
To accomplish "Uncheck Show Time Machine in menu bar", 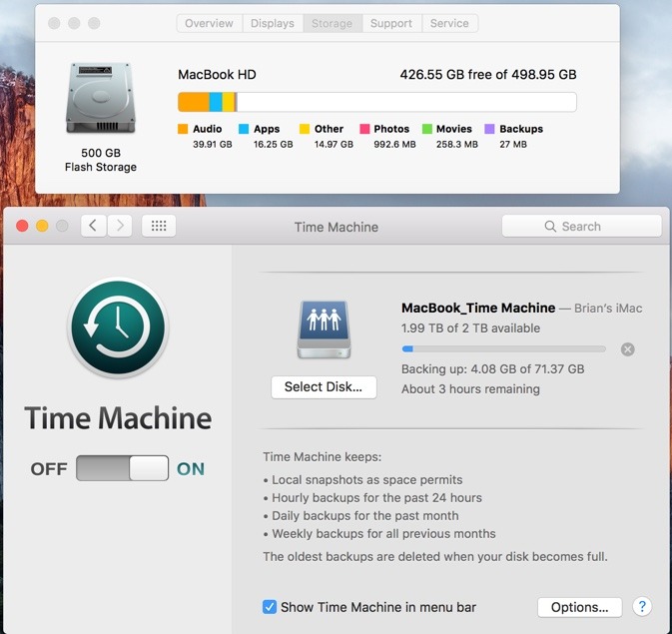I will [270, 607].
